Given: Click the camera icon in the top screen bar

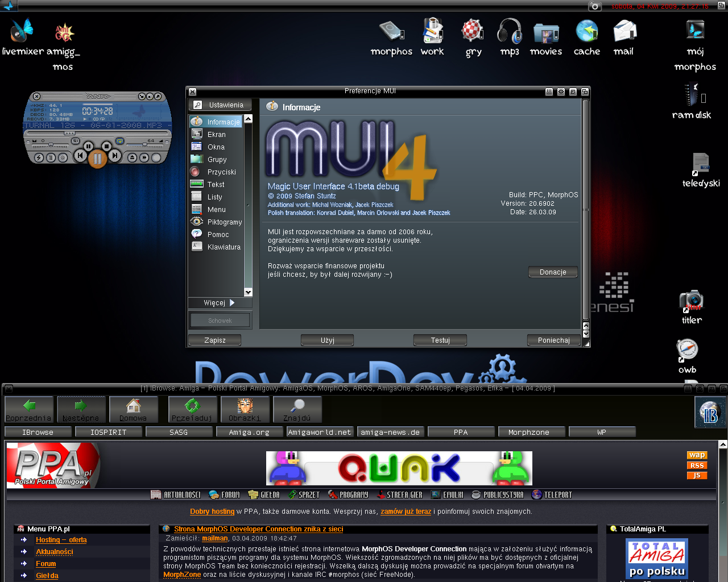Looking at the screenshot, I should coord(594,6).
